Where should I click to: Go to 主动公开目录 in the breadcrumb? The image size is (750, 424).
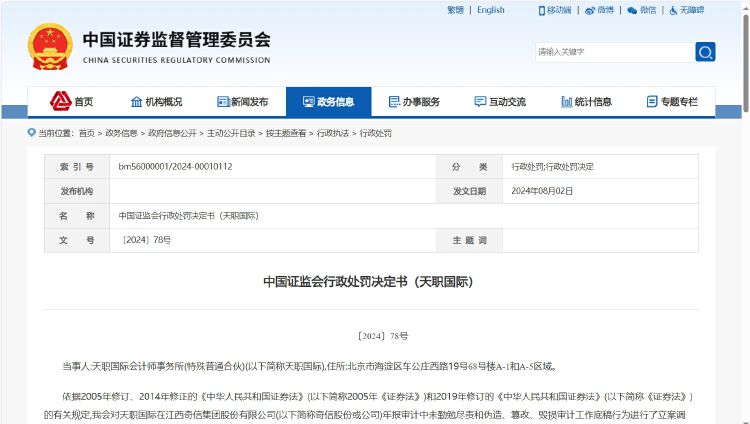coord(231,133)
